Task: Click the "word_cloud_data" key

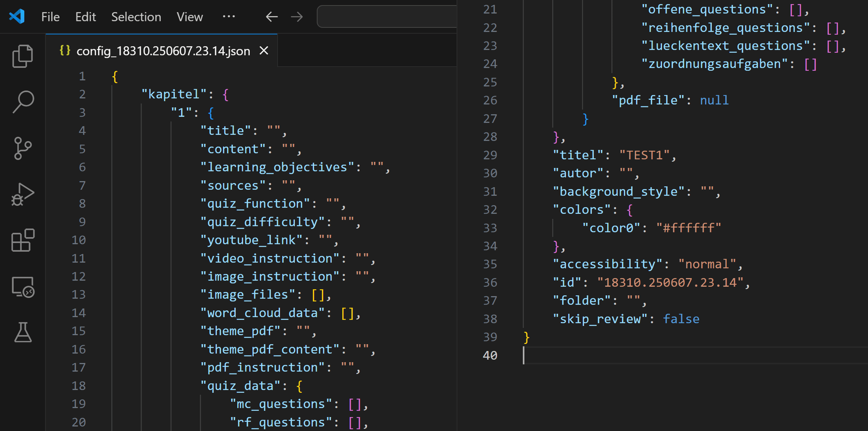Action: pos(263,313)
